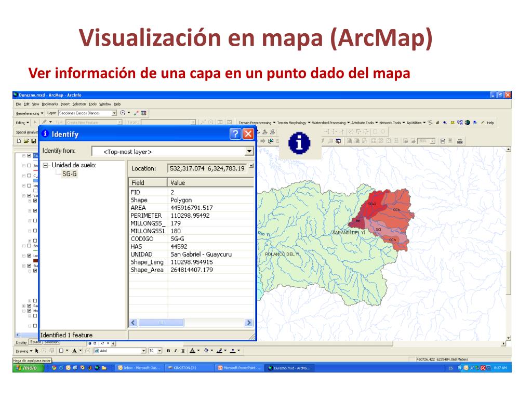Image resolution: width=532 pixels, height=399 pixels.
Task: Select the text A drawing tool
Action: tap(74, 351)
